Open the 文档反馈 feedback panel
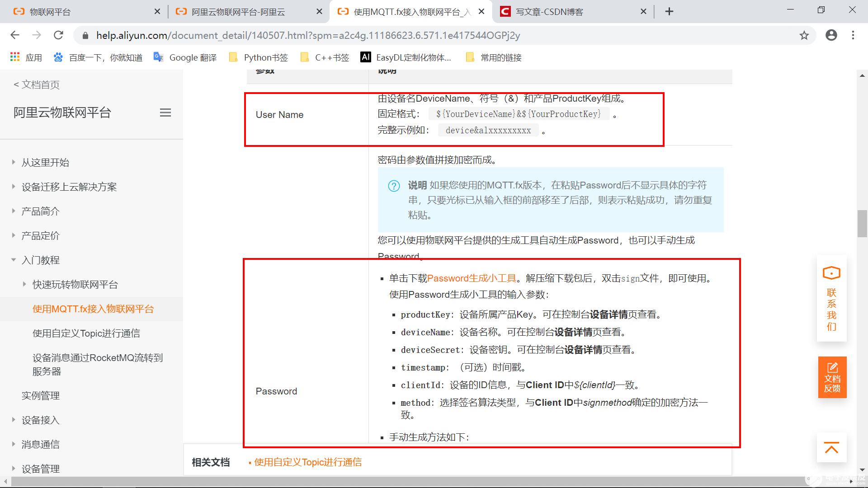This screenshot has width=868, height=488. tap(831, 377)
